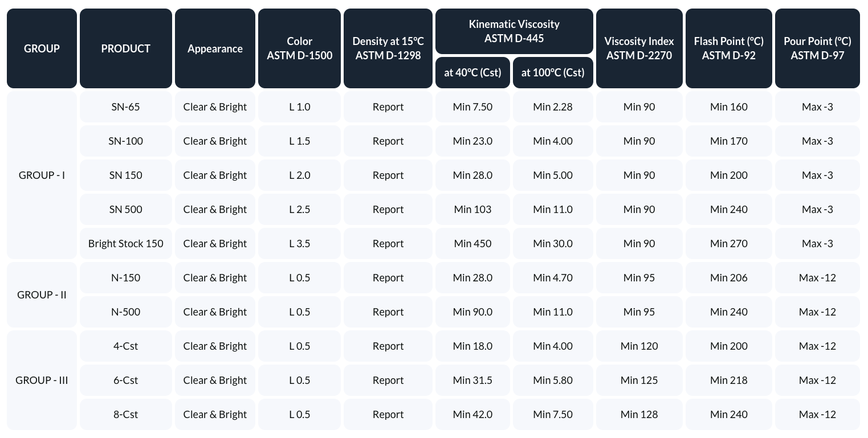Click the GROUP - I row label
Screen dimensions: 868x438
click(x=42, y=175)
